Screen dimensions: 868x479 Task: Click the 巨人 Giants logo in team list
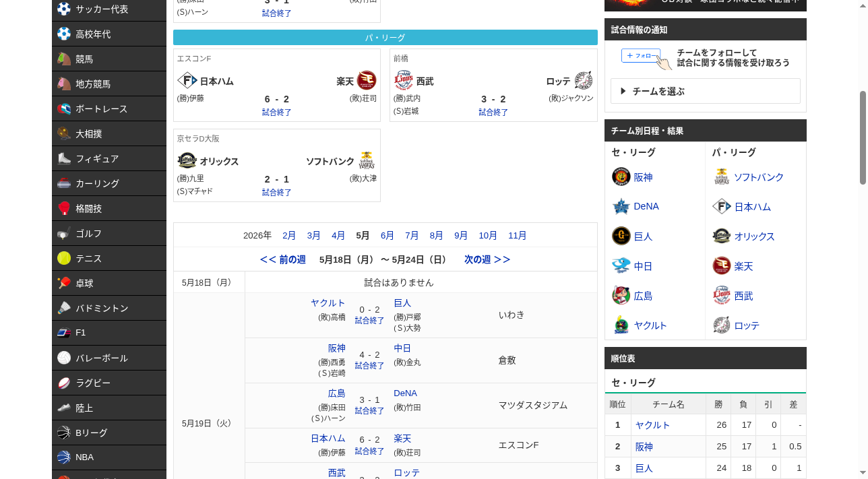621,236
